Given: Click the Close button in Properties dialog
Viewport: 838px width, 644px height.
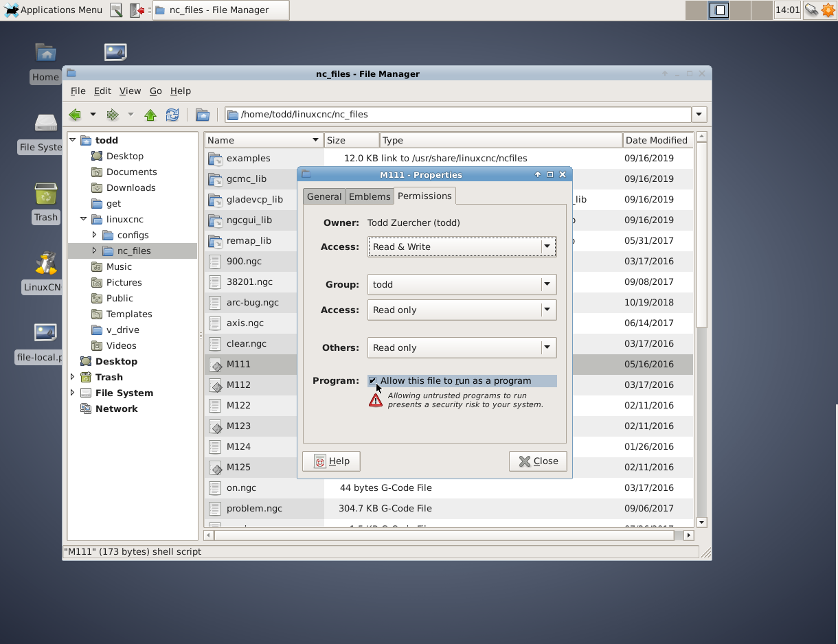Looking at the screenshot, I should point(538,461).
